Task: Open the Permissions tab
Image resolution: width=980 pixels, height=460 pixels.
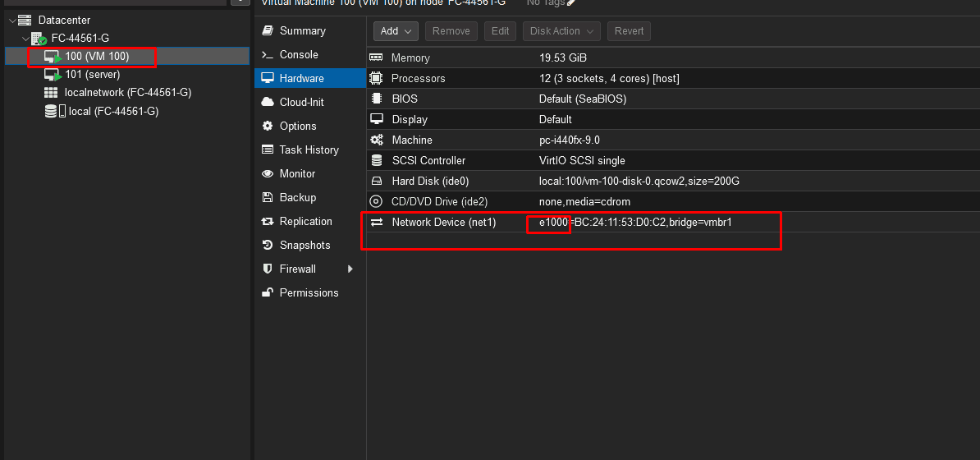Action: tap(310, 292)
